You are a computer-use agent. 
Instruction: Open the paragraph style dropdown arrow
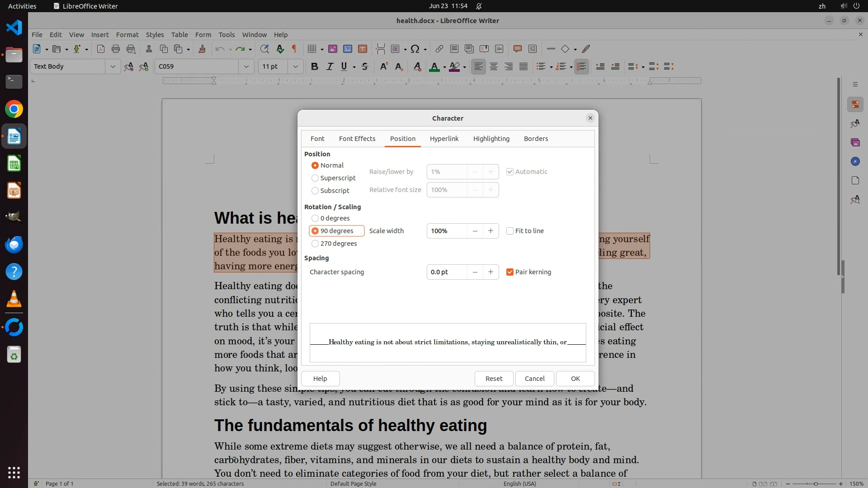(113, 67)
